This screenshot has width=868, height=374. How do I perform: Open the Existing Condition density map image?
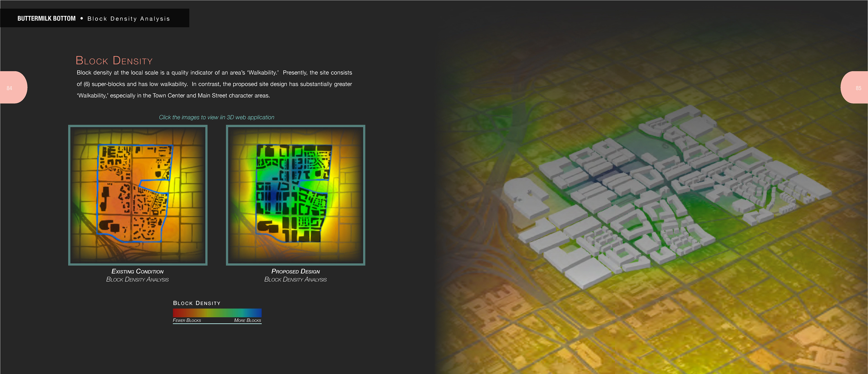click(137, 195)
